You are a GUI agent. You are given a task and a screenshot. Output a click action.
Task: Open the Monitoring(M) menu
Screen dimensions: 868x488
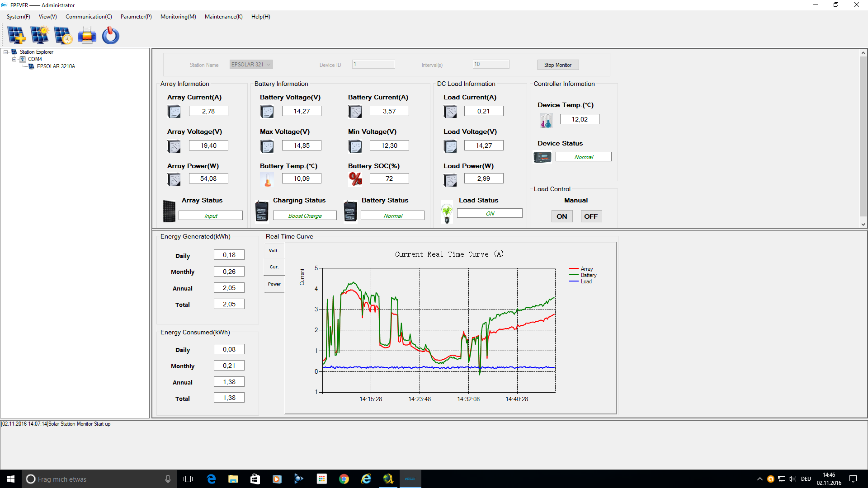click(x=178, y=17)
